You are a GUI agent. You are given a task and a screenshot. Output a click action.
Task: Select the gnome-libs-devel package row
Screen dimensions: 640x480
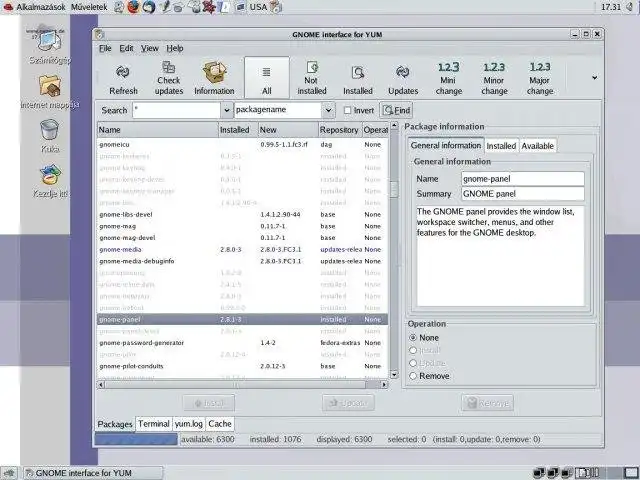(242, 214)
